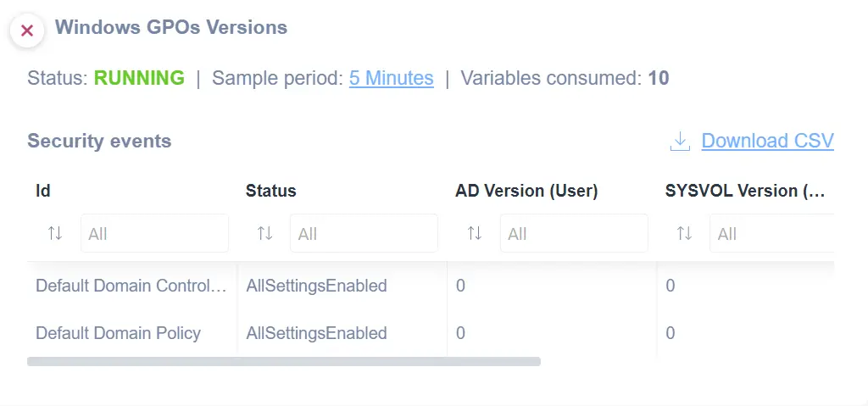Click the horizontal scrollbar below the table
Viewport: 868px width, 406px height.
pos(283,362)
